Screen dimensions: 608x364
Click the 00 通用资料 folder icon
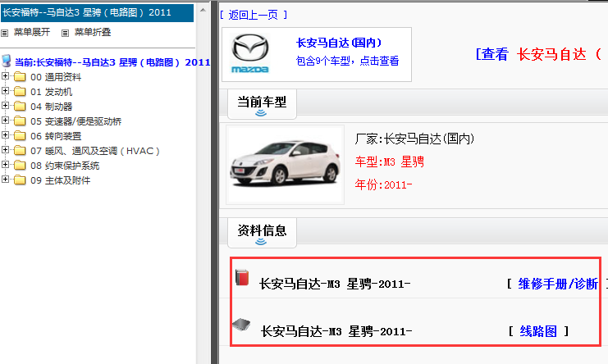[x=20, y=77]
